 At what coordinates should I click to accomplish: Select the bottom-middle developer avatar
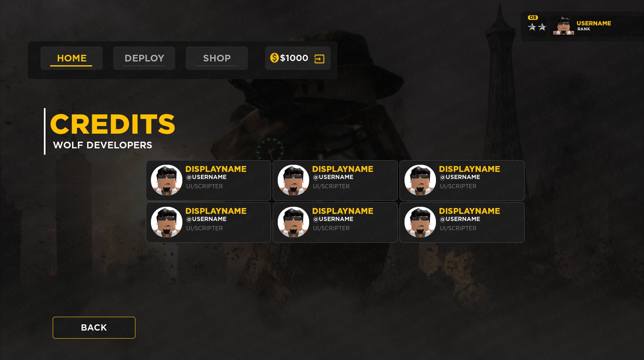click(293, 222)
